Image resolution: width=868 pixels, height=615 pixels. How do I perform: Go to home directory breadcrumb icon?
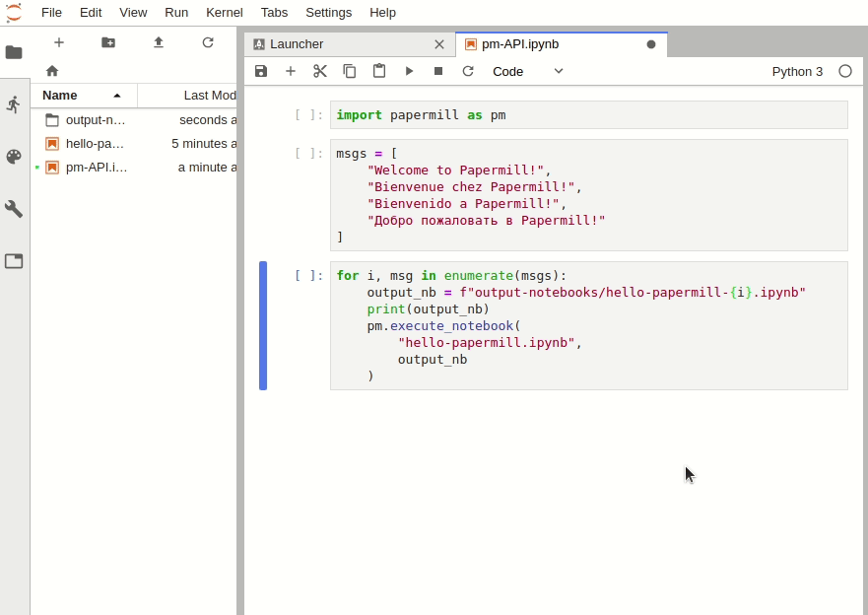[x=52, y=71]
